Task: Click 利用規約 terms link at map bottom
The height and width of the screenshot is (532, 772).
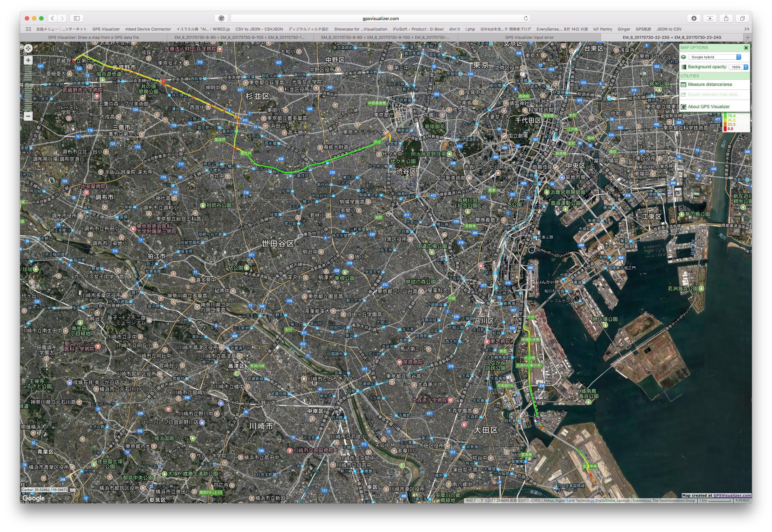Action: coord(743,500)
